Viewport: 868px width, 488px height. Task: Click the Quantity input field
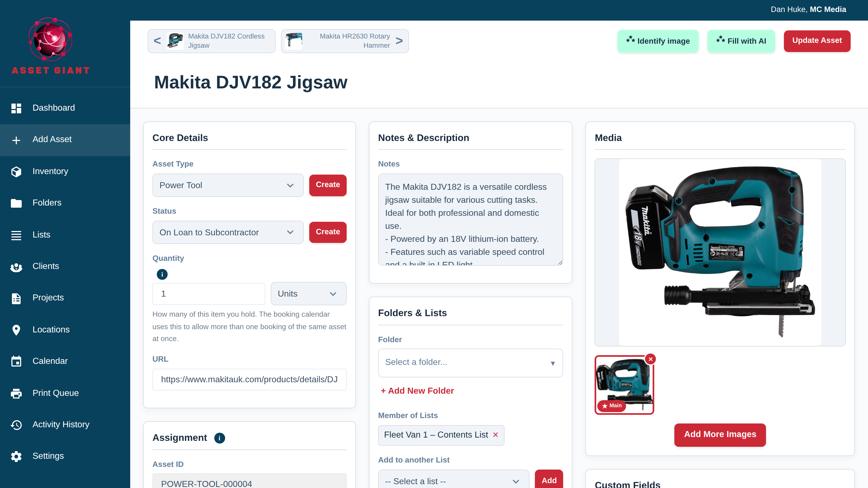click(209, 294)
